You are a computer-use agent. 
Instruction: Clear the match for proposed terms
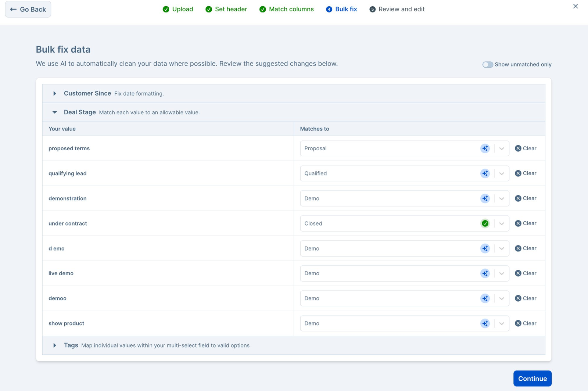pyautogui.click(x=526, y=148)
